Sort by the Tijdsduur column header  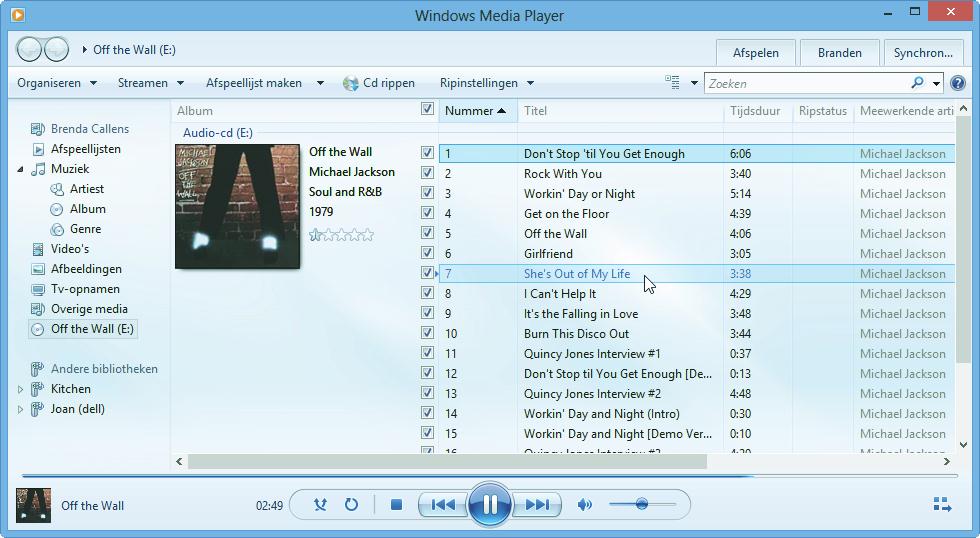tap(758, 111)
